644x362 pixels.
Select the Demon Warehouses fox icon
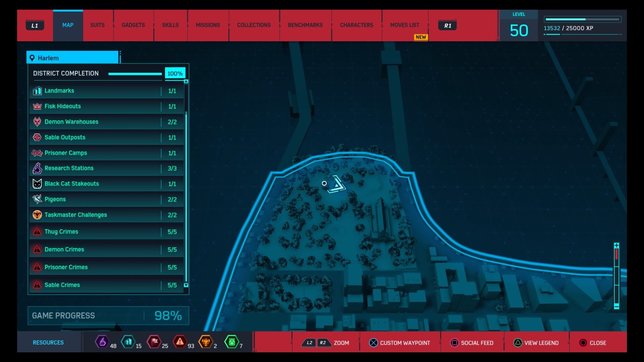(x=38, y=122)
